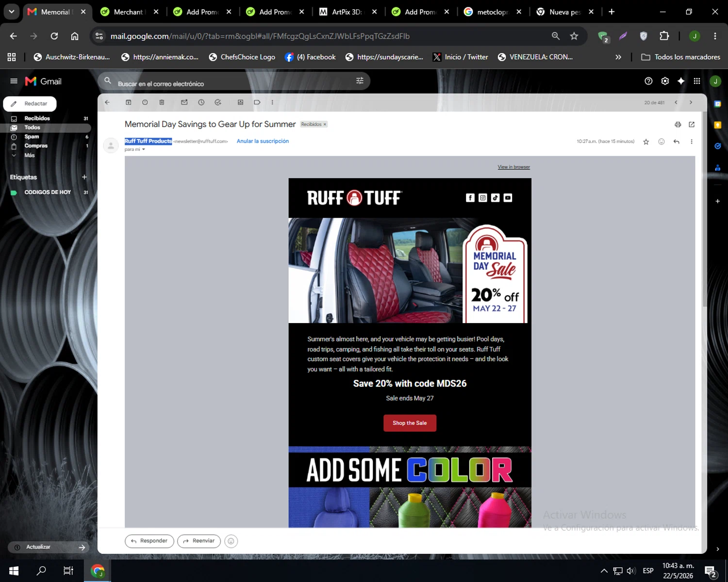Screen dimensions: 728x582
Task: Open message more options menu
Action: [692, 142]
